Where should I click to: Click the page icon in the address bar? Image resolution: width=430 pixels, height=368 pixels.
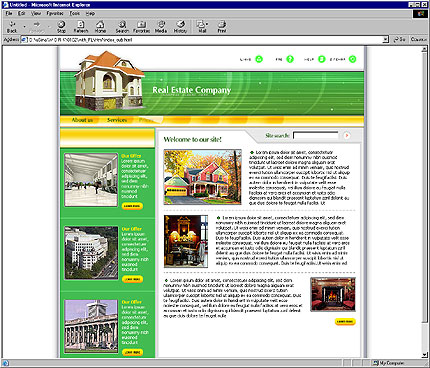[x=24, y=40]
